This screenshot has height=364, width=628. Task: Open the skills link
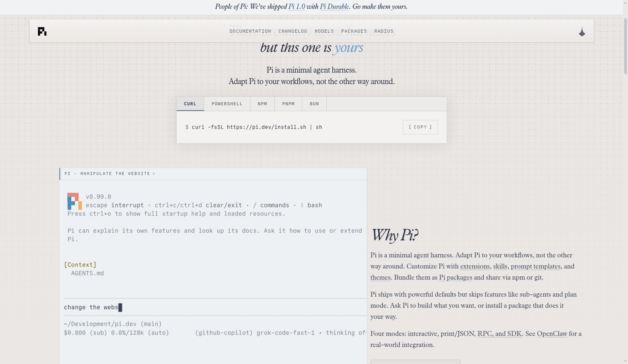[500, 266]
